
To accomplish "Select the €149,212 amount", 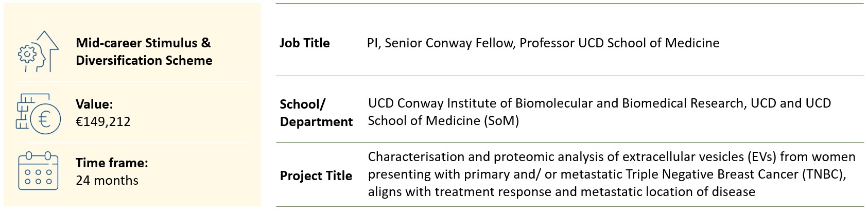I will coord(103,122).
